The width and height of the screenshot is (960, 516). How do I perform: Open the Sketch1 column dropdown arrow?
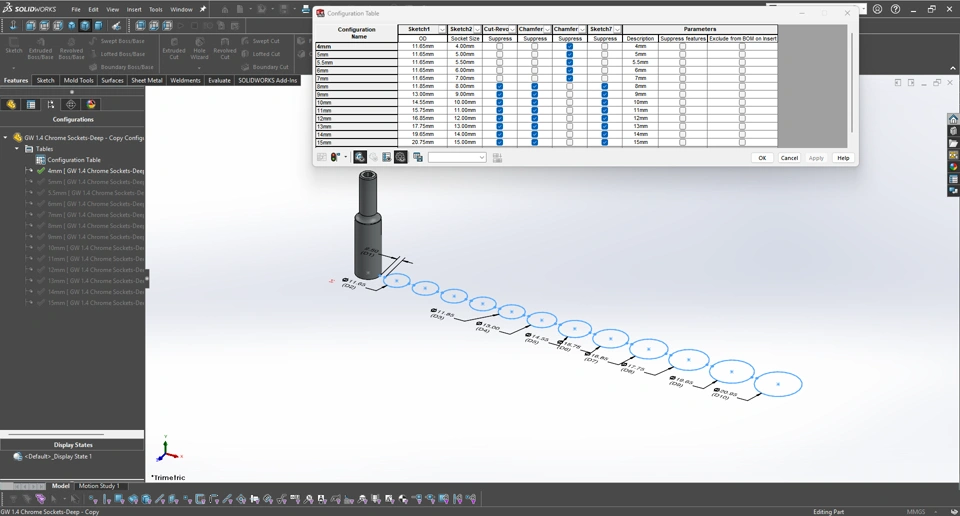(442, 29)
